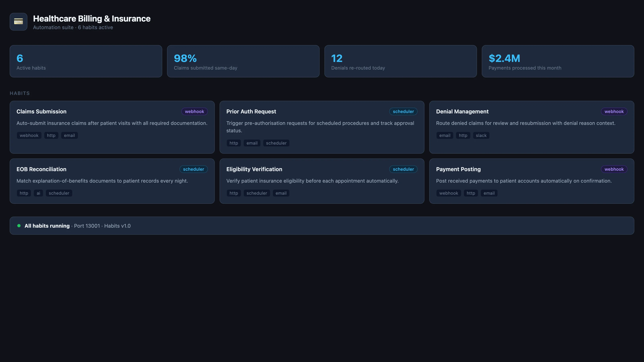Select the http tag under EOB Reconciliation

tap(24, 193)
